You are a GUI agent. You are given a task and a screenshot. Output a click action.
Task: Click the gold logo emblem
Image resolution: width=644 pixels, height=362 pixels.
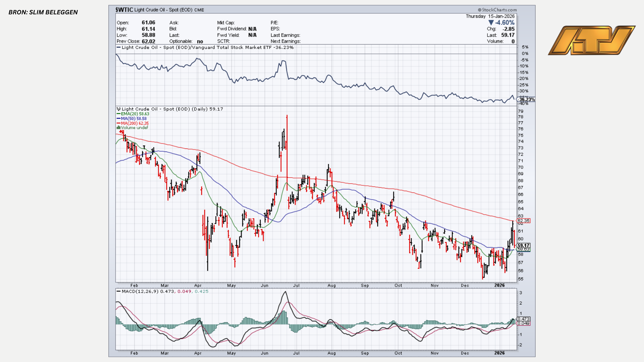592,40
